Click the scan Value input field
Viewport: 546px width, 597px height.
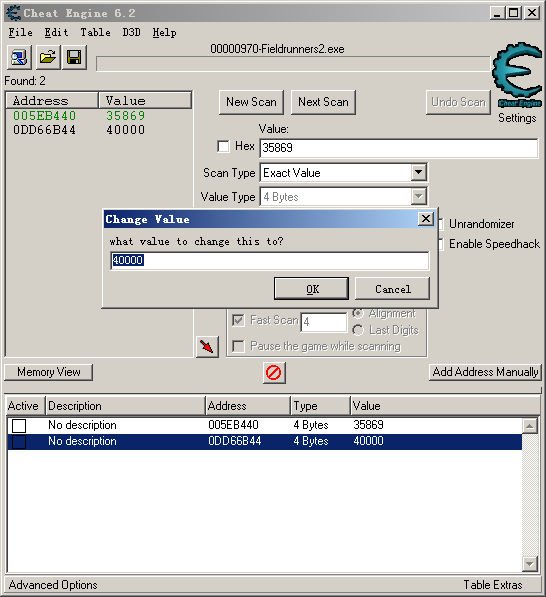(x=399, y=148)
